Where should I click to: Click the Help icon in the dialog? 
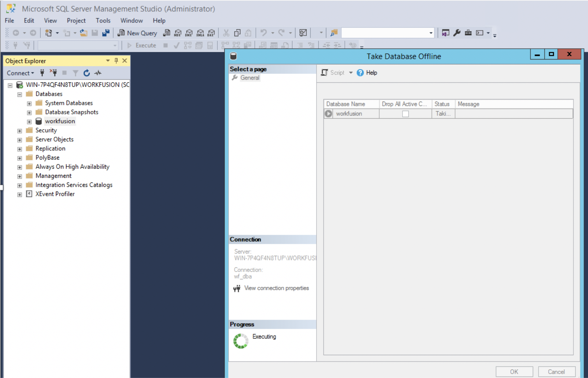[360, 73]
